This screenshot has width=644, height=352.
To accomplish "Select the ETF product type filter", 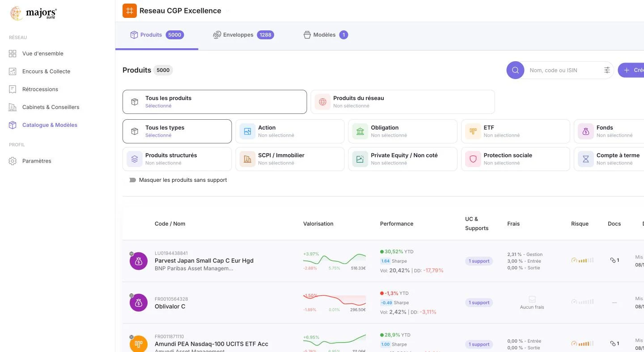I will coord(515,131).
